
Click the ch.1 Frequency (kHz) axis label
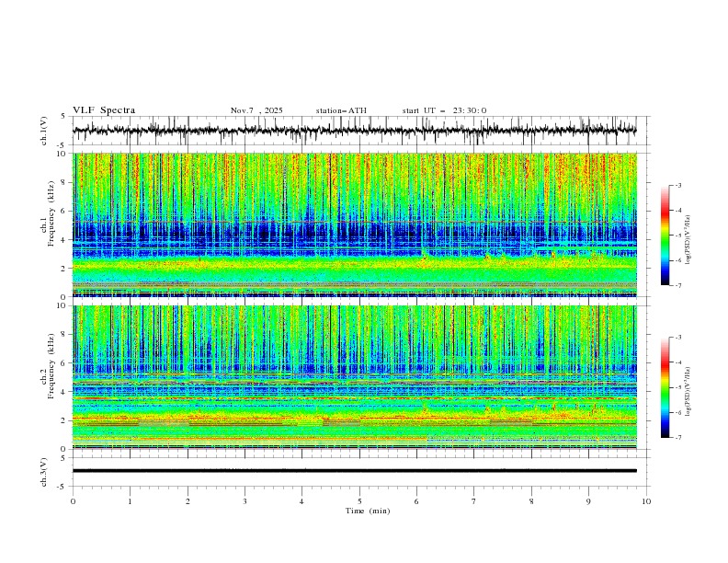pos(48,224)
